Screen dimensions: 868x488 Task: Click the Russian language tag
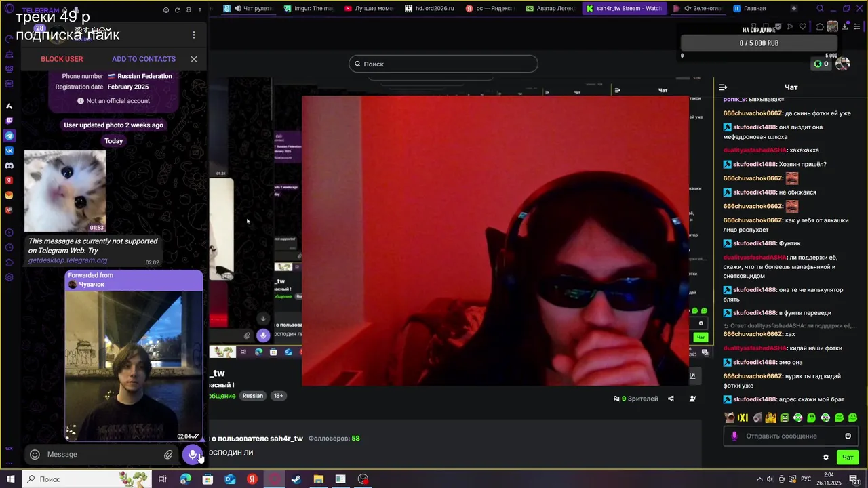click(253, 396)
